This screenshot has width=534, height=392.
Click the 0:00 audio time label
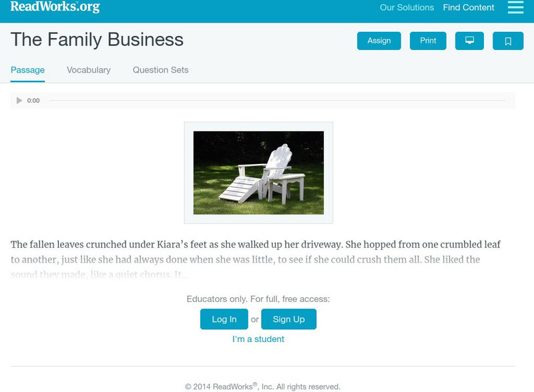click(x=33, y=101)
